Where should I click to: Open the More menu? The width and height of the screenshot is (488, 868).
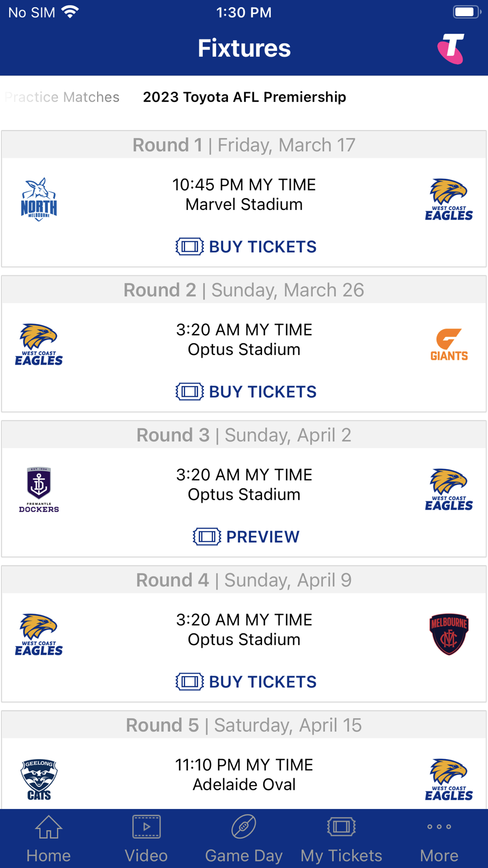pos(439,839)
